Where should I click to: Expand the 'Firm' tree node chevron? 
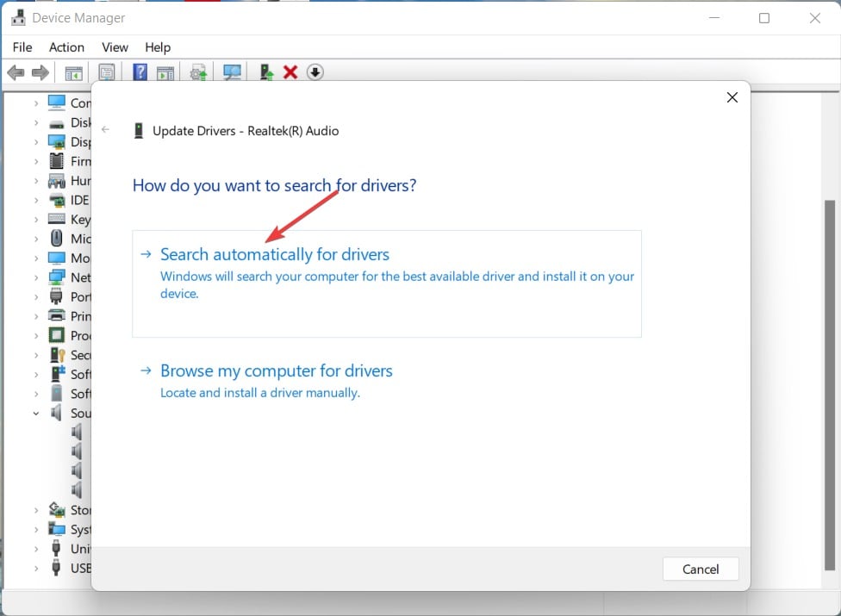click(36, 161)
